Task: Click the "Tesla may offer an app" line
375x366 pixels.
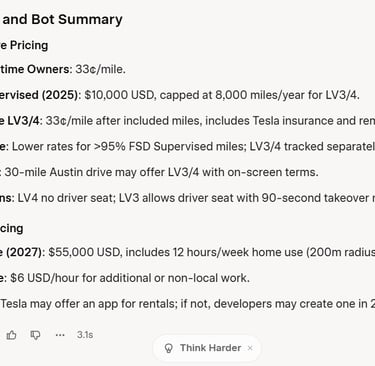Action: 187,304
